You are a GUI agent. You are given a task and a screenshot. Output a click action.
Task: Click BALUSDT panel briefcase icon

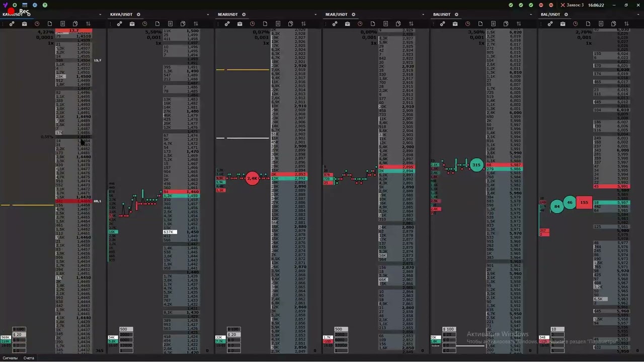[455, 24]
